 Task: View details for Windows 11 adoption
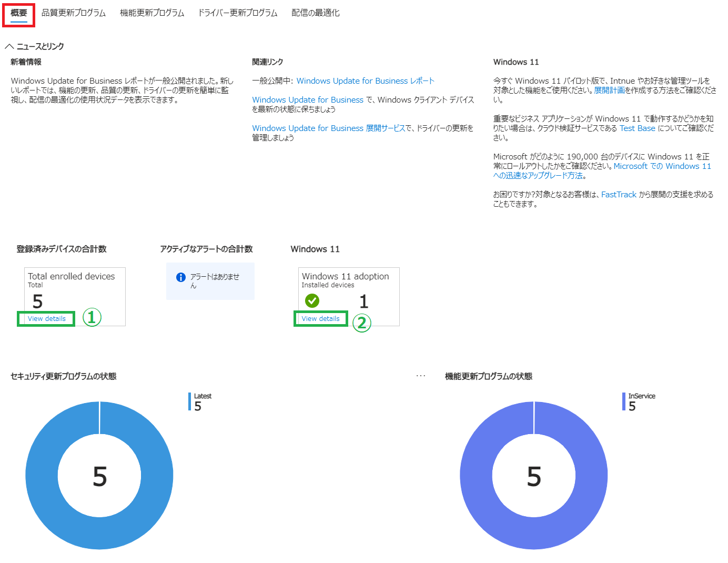click(321, 319)
